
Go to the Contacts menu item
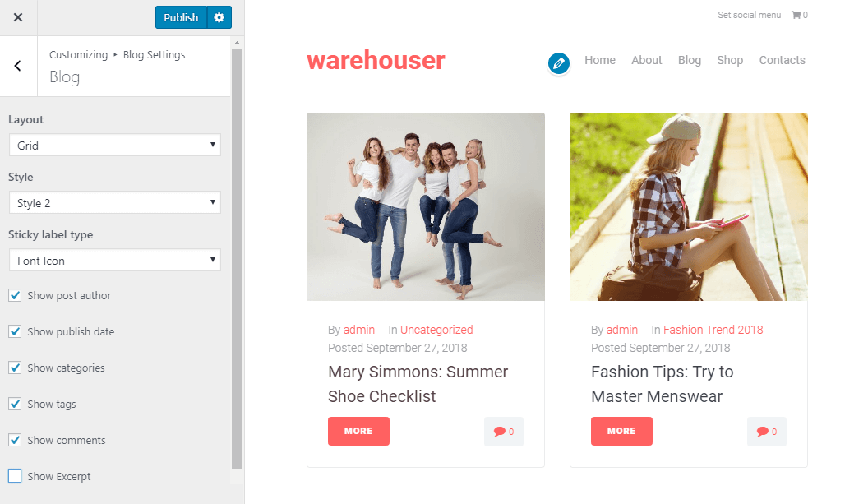(x=782, y=60)
